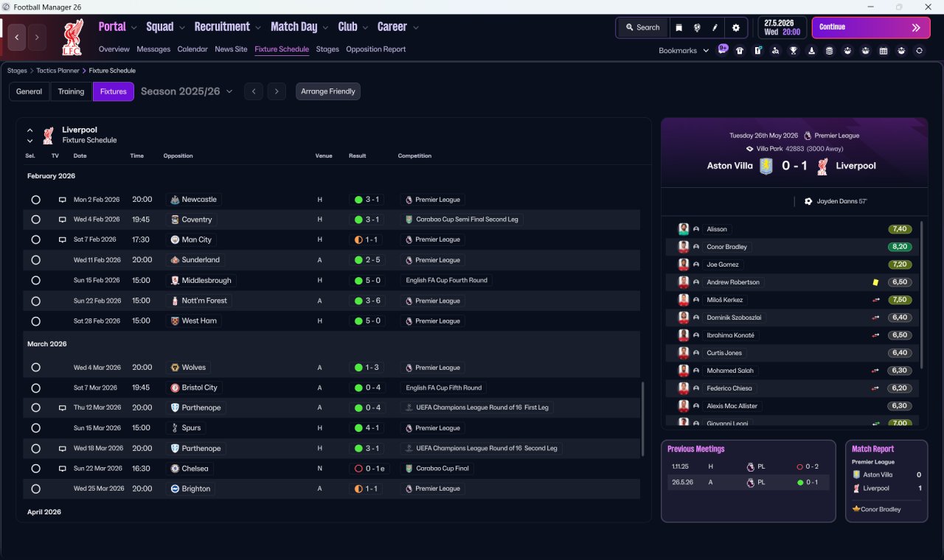
Task: Select the West Ham fixture radio button
Action: pos(35,321)
